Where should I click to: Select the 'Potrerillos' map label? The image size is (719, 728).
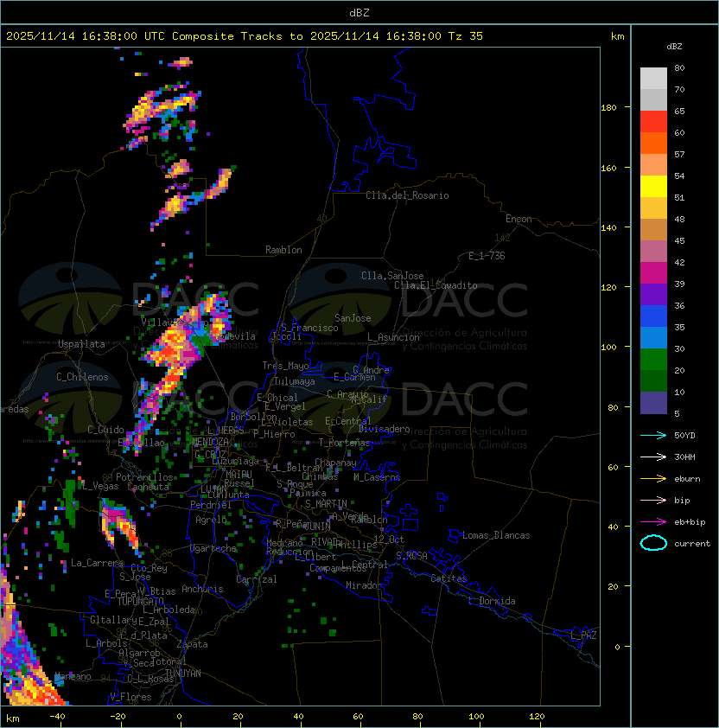pyautogui.click(x=144, y=477)
